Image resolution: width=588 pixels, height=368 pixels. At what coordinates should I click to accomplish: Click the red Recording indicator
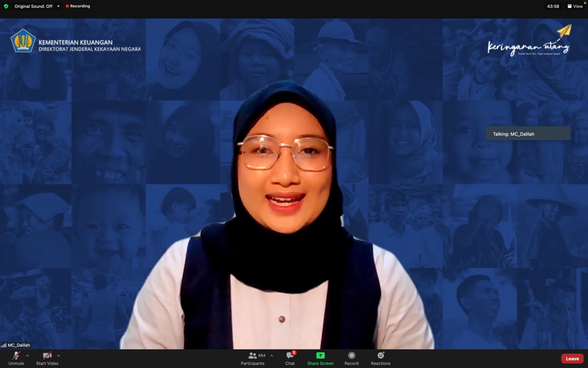pos(78,6)
